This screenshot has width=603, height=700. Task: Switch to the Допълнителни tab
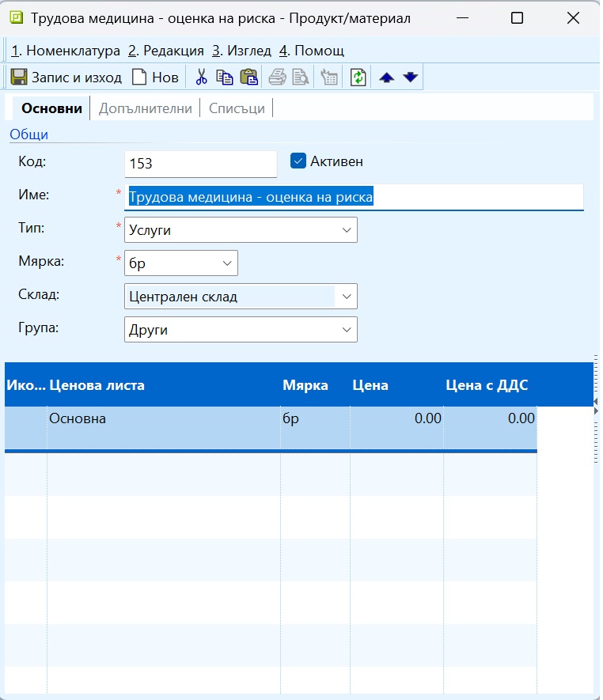[x=145, y=108]
